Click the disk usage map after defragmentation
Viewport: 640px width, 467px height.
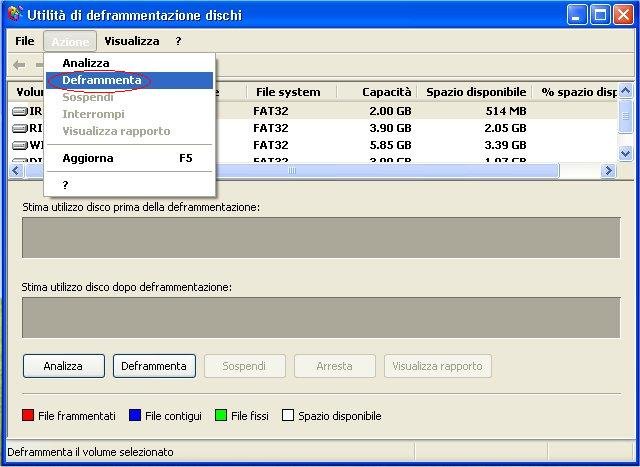click(x=321, y=318)
